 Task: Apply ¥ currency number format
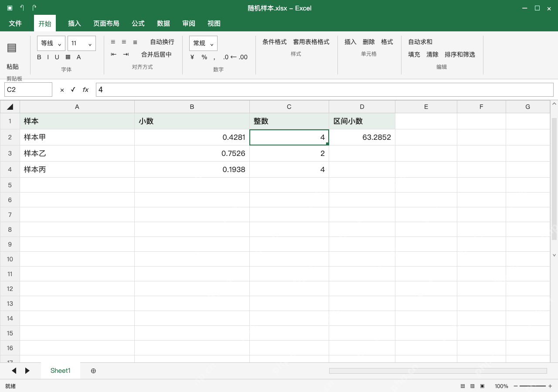click(x=192, y=57)
